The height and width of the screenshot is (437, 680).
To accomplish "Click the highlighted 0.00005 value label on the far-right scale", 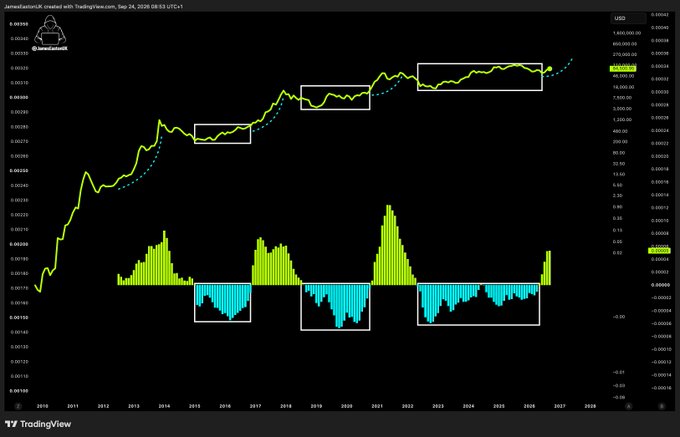I will click(659, 251).
